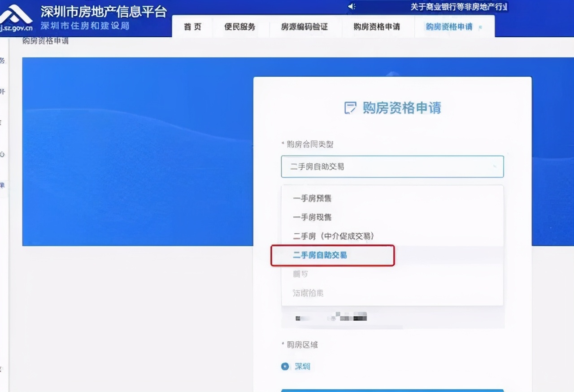This screenshot has width=574, height=392.
Task: Select the blue active 购房资格申请 tab
Action: (449, 27)
